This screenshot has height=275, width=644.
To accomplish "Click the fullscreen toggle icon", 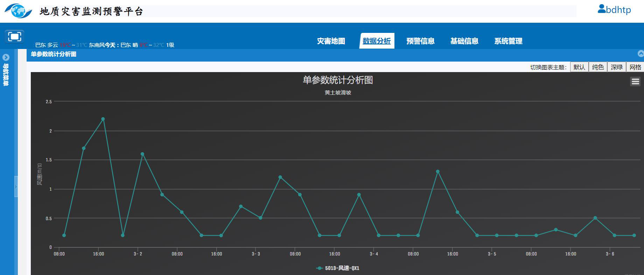I will [x=14, y=36].
